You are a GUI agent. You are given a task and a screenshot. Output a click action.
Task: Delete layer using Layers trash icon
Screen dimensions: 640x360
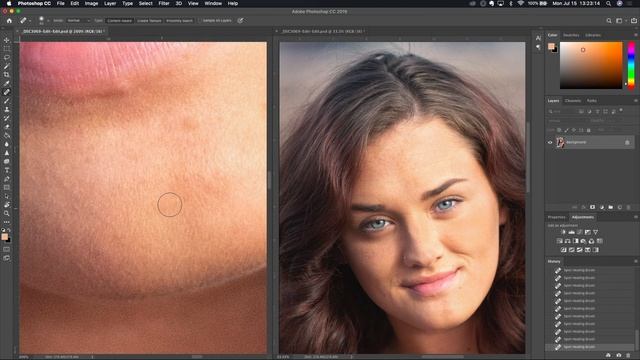coord(629,207)
